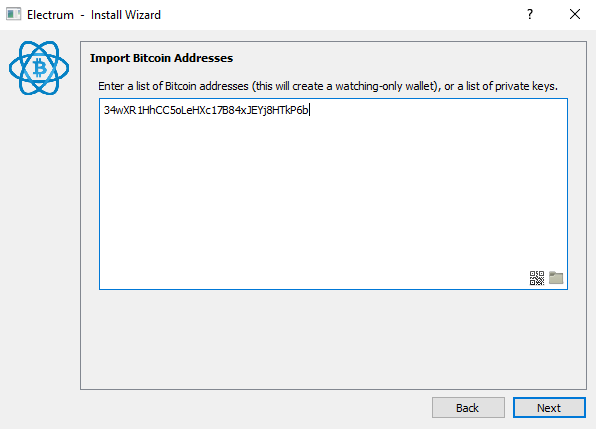Open help with the question mark button
Screen dimensions: 596x429
[x=530, y=14]
